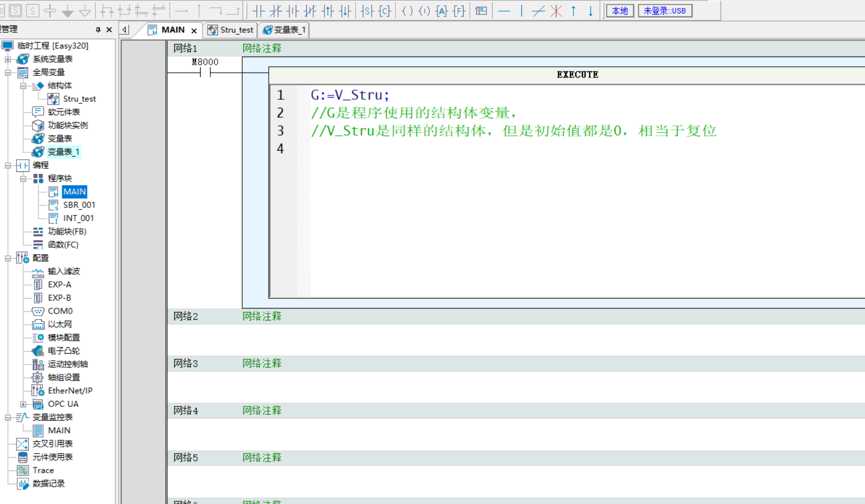
Task: Close the MAIN tab
Action: [194, 30]
